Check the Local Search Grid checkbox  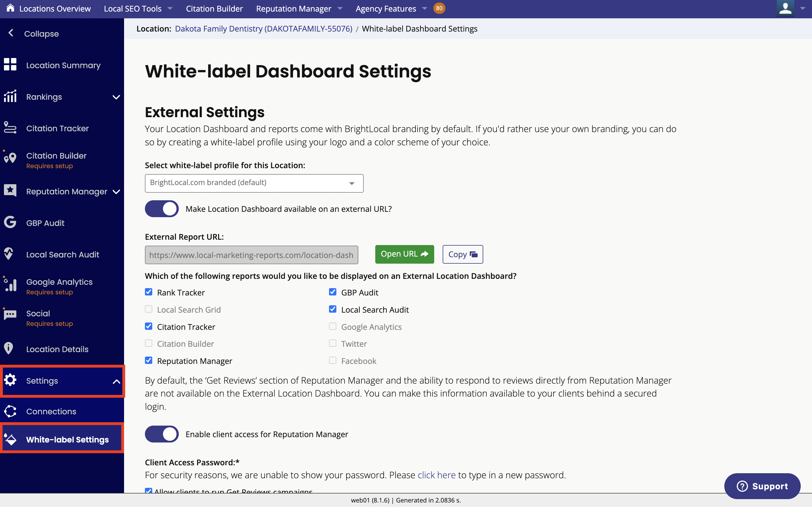pyautogui.click(x=149, y=310)
